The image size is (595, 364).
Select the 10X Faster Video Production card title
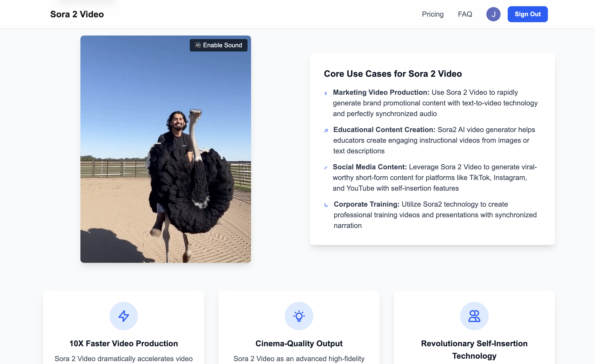(124, 343)
